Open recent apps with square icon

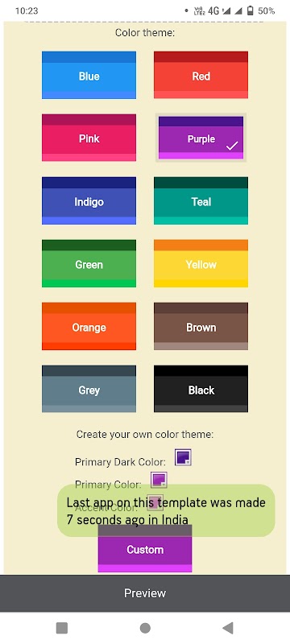point(62,628)
